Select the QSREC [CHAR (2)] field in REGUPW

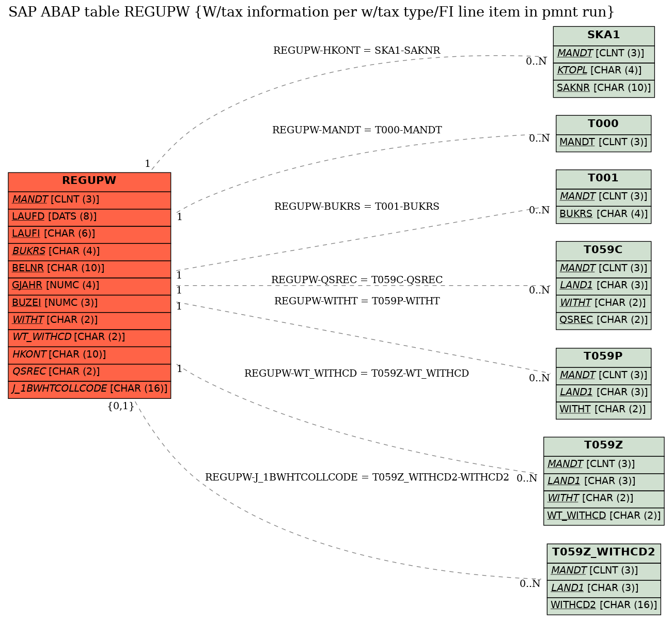pyautogui.click(x=89, y=372)
